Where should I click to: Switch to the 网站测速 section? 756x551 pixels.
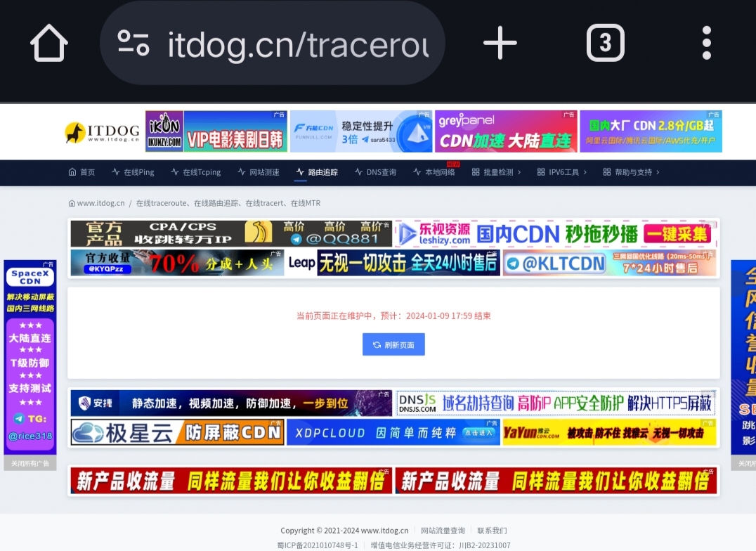258,171
